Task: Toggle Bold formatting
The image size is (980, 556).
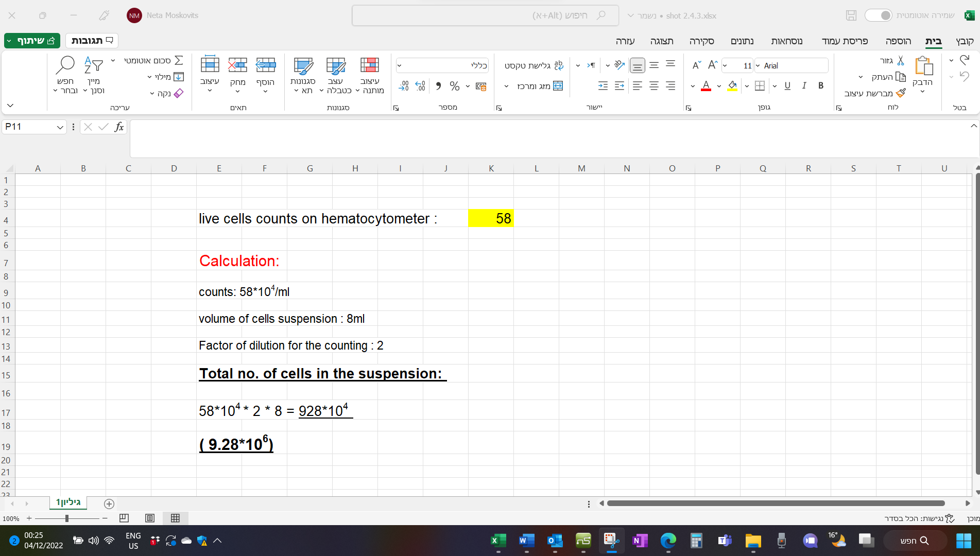Action: coord(821,86)
